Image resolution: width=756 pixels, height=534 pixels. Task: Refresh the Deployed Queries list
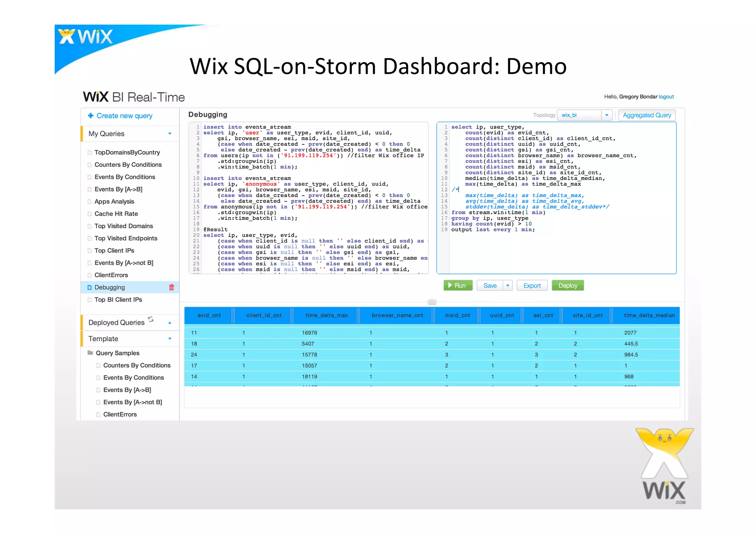151,319
